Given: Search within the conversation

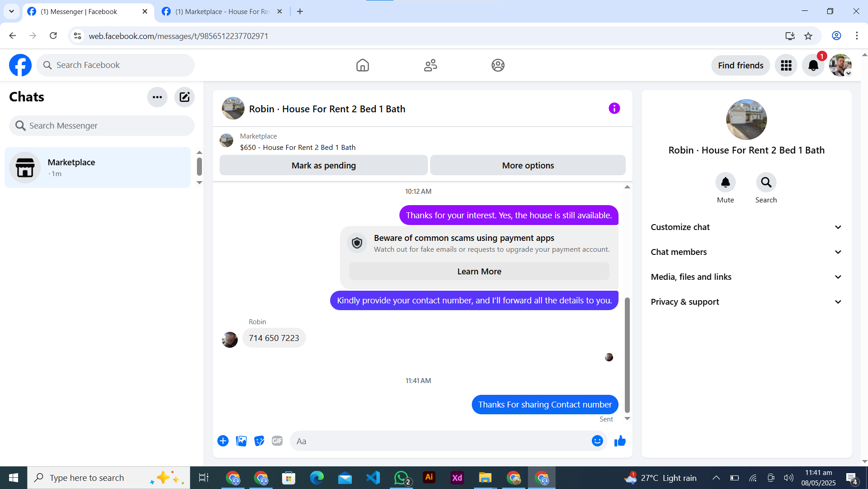Looking at the screenshot, I should (766, 182).
